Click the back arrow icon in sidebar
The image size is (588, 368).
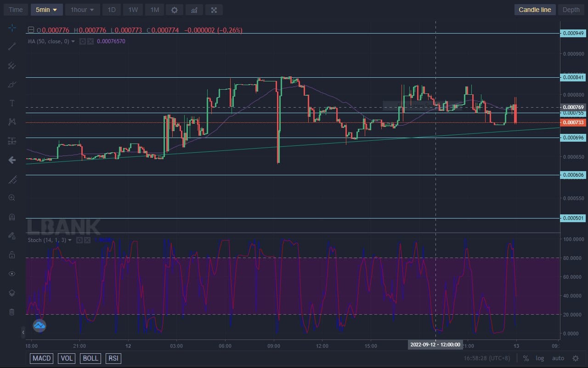pyautogui.click(x=12, y=160)
